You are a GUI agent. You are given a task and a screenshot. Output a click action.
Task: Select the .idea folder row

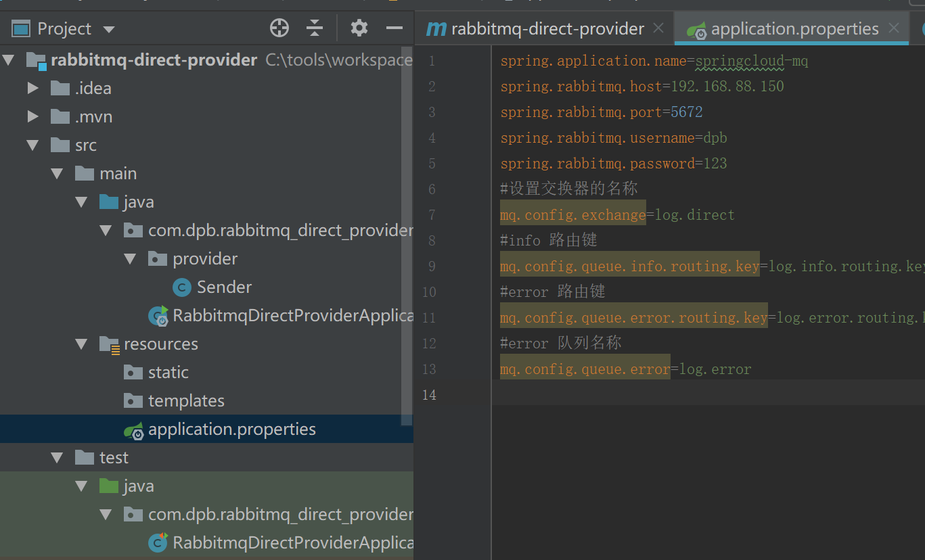[x=206, y=88]
